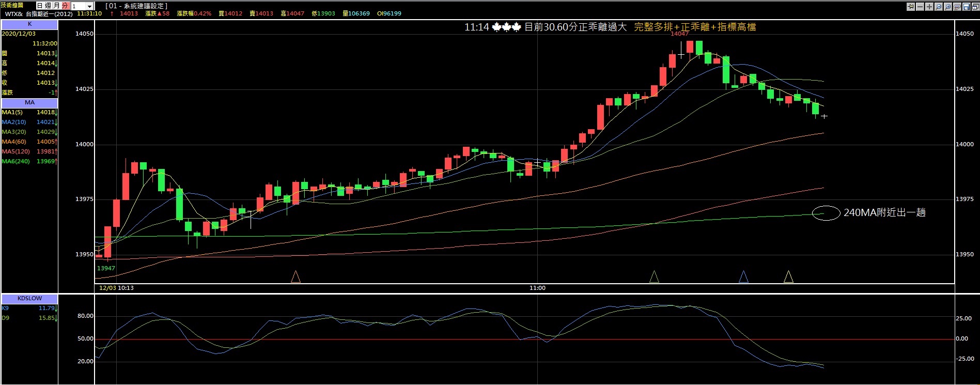Click the 低13903 low price in the quote bar

click(323, 13)
